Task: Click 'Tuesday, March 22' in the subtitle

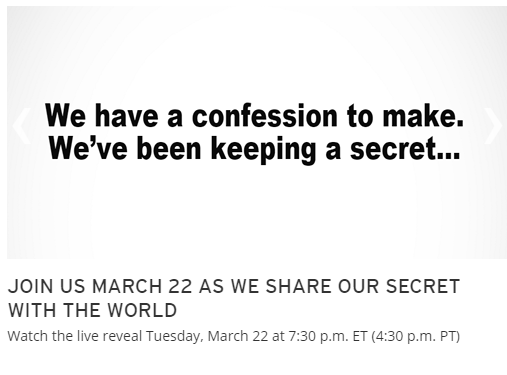Action: [207, 336]
